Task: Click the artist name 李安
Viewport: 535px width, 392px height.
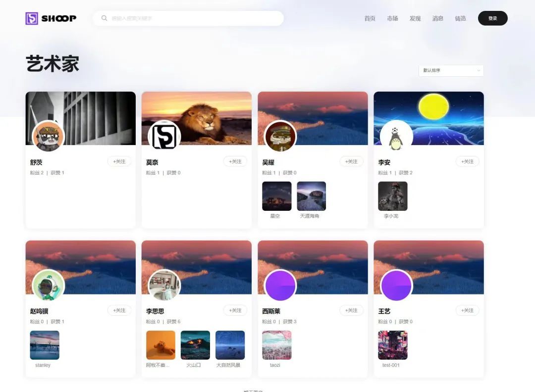Action: coord(384,163)
